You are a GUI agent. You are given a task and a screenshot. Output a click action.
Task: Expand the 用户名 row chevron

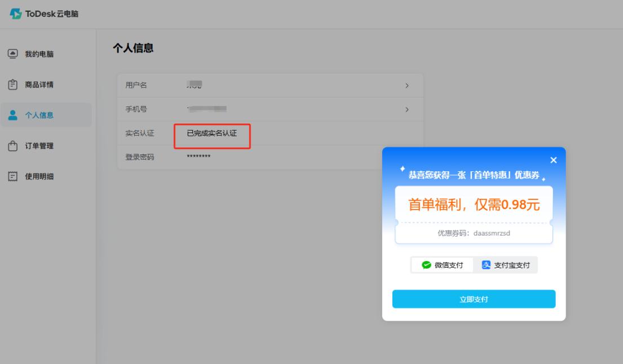407,86
